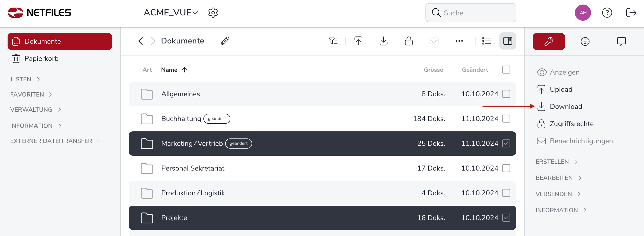Image resolution: width=644 pixels, height=236 pixels.
Task: Click Download in the actions panel
Action: tap(566, 107)
